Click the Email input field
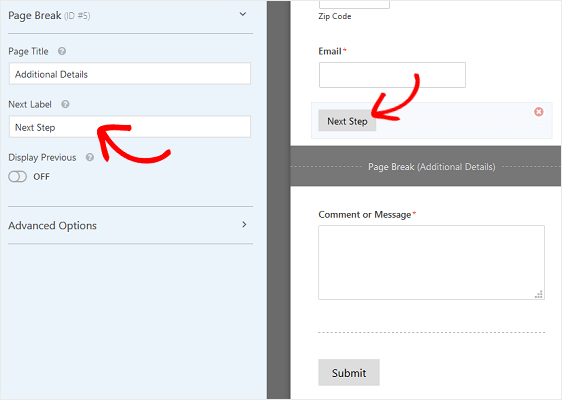The height and width of the screenshot is (400, 562). [x=392, y=75]
